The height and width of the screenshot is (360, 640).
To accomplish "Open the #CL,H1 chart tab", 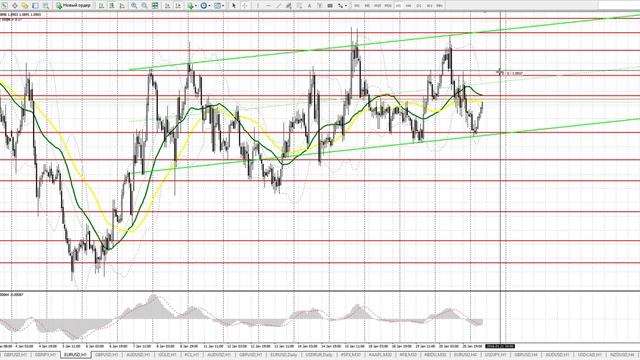I will pyautogui.click(x=192, y=355).
